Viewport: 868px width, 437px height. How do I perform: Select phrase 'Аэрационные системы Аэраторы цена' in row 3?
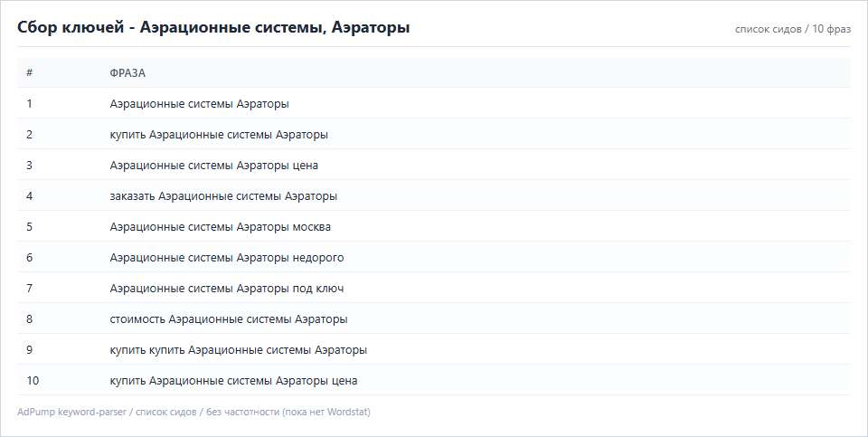pos(213,166)
